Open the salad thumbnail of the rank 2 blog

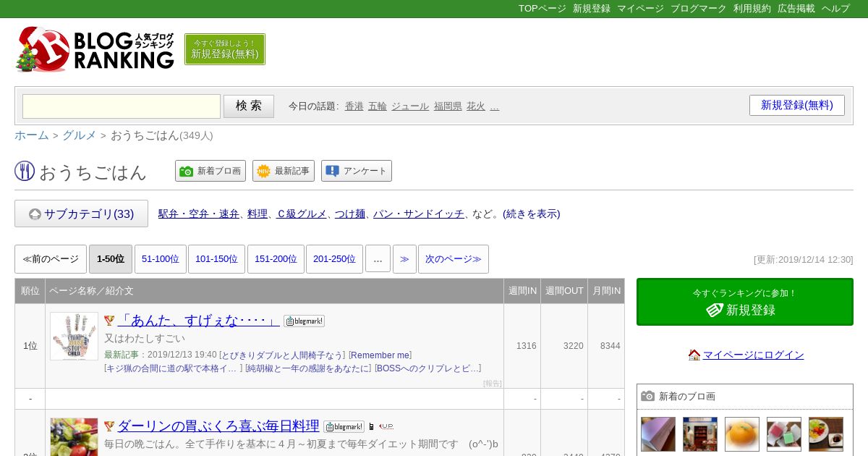pyautogui.click(x=74, y=437)
